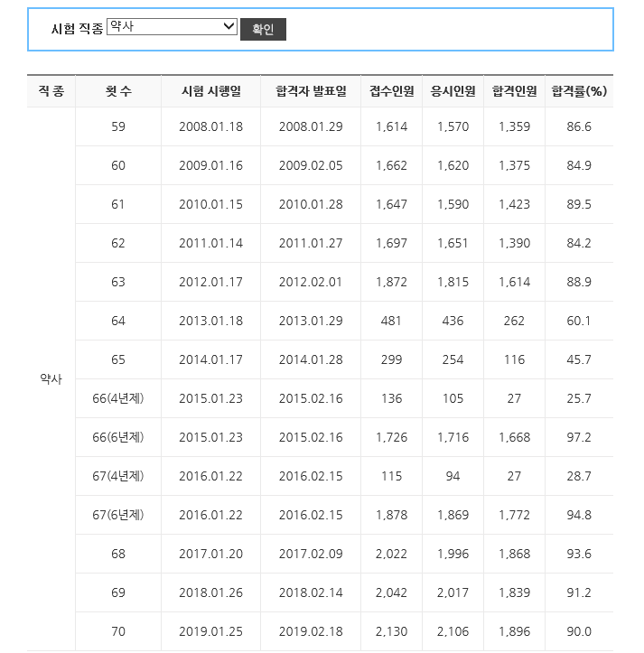The height and width of the screenshot is (653, 644).
Task: Select the row number 62 cell
Action: (x=118, y=243)
